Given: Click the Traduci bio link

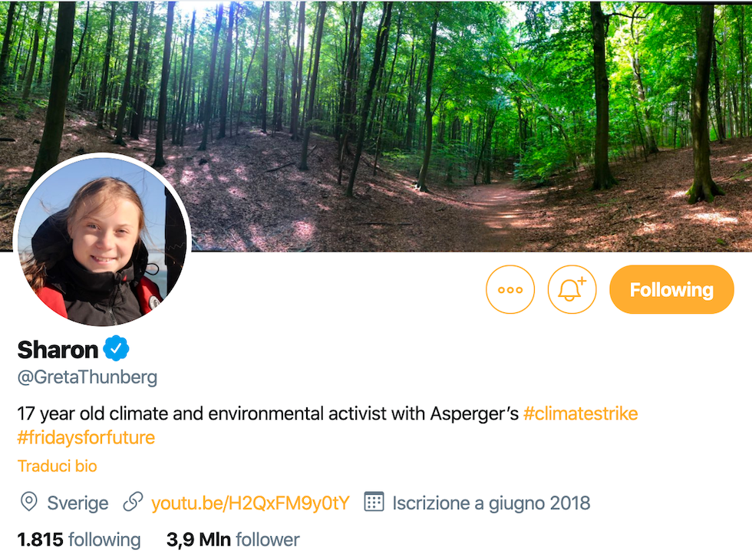Looking at the screenshot, I should coord(57,466).
